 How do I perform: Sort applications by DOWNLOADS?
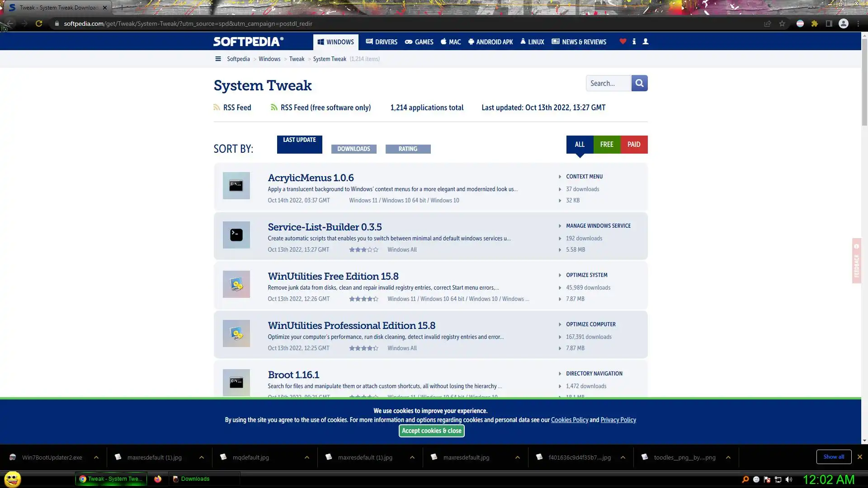(354, 149)
